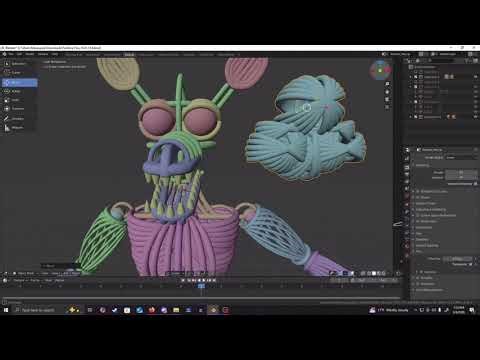The width and height of the screenshot is (480, 360).
Task: Enable the Ambient Occlusion checkbox
Action: (417, 191)
